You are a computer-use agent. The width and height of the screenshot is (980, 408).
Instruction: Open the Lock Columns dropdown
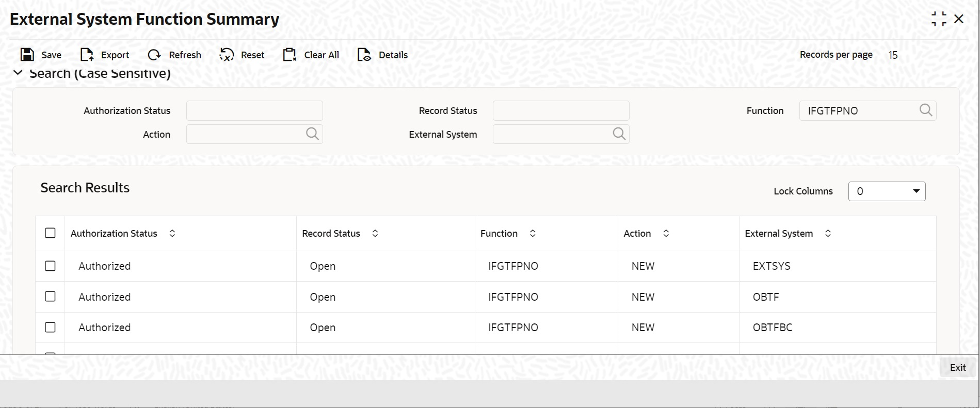click(x=887, y=191)
